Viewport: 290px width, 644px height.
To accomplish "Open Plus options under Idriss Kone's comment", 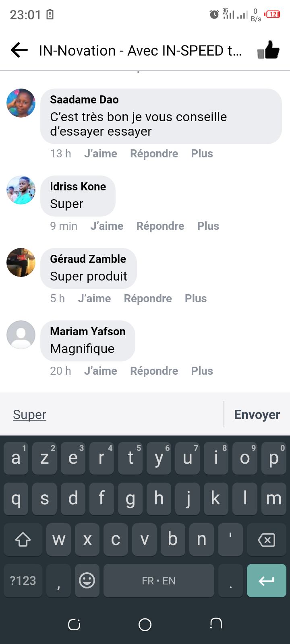I will click(208, 226).
